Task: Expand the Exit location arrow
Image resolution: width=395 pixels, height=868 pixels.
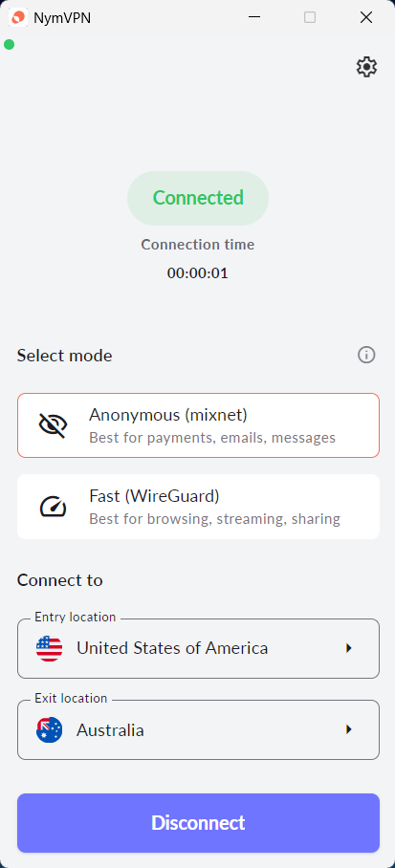Action: [x=348, y=729]
